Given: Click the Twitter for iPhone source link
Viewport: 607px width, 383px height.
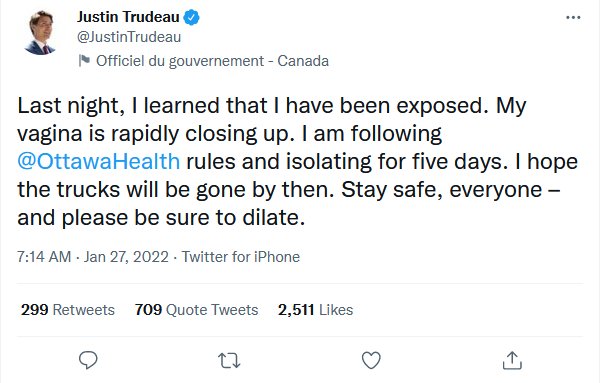Looking at the screenshot, I should click(x=241, y=257).
